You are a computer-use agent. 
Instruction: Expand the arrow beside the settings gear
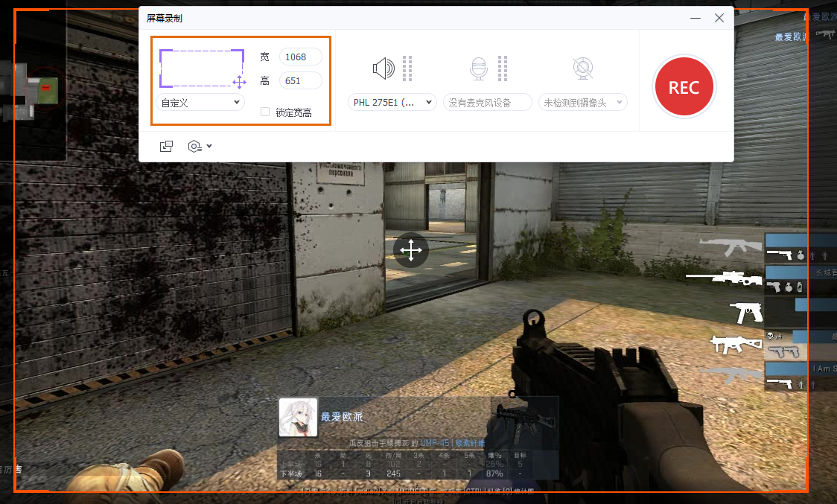(209, 146)
